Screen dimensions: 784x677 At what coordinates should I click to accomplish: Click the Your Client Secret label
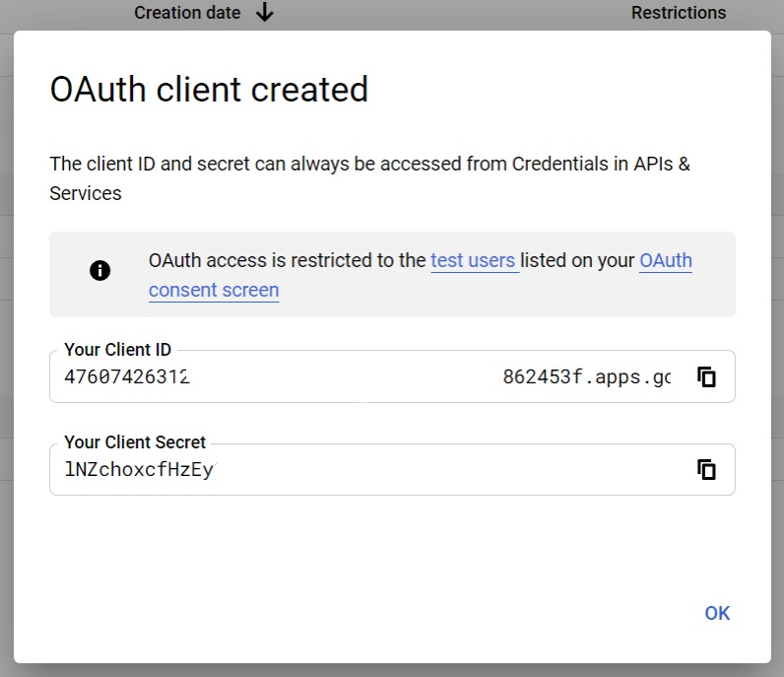point(135,442)
